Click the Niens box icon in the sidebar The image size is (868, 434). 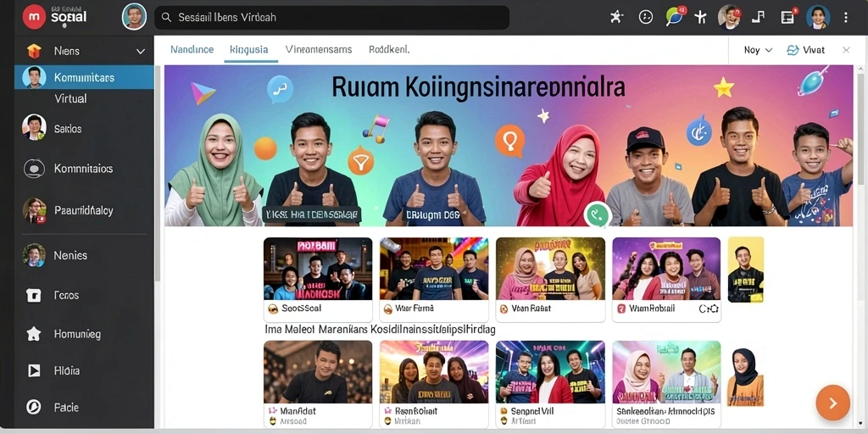click(34, 51)
